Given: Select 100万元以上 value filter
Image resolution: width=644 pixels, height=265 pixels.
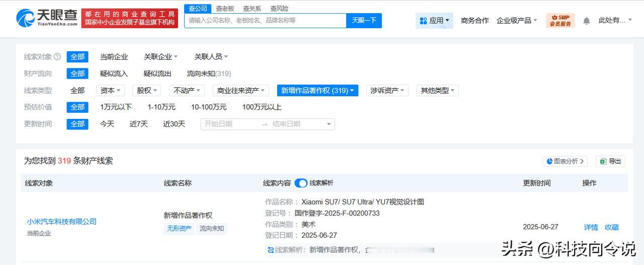Looking at the screenshot, I should [262, 107].
